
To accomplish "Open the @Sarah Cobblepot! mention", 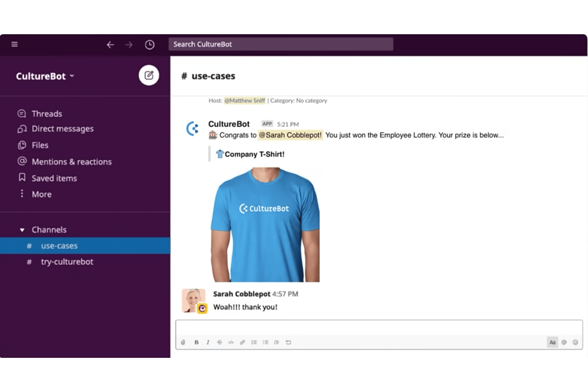I will pyautogui.click(x=290, y=135).
